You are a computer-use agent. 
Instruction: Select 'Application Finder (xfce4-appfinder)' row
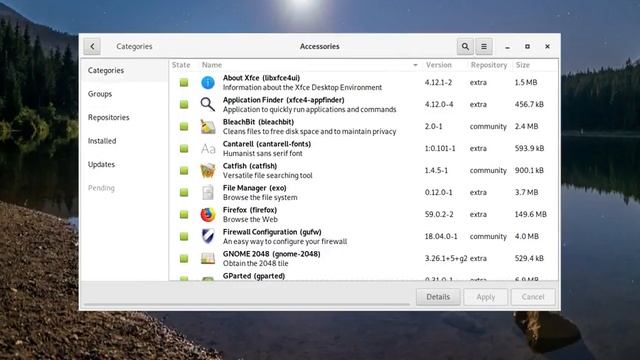363,104
